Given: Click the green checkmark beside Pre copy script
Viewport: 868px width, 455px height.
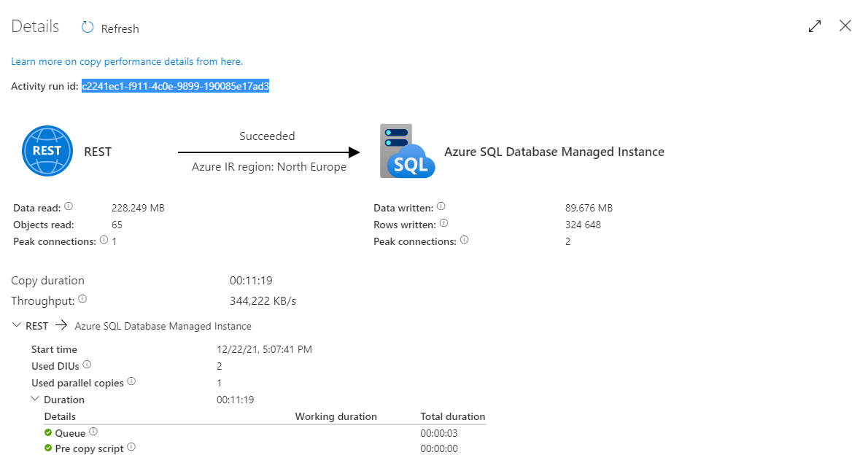Looking at the screenshot, I should pos(47,448).
